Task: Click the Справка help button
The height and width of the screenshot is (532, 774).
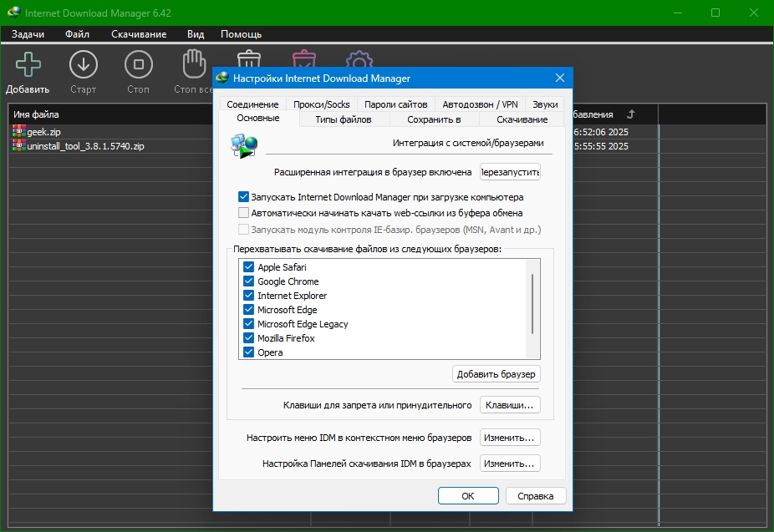Action: [536, 496]
